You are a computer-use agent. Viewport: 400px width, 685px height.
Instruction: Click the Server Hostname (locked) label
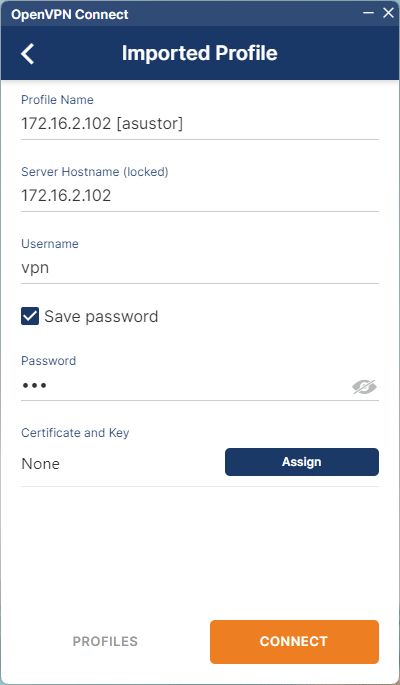[x=95, y=172]
